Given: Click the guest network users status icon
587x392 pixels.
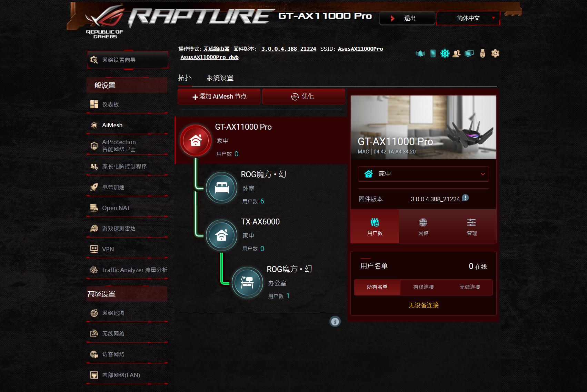Looking at the screenshot, I should [x=457, y=53].
